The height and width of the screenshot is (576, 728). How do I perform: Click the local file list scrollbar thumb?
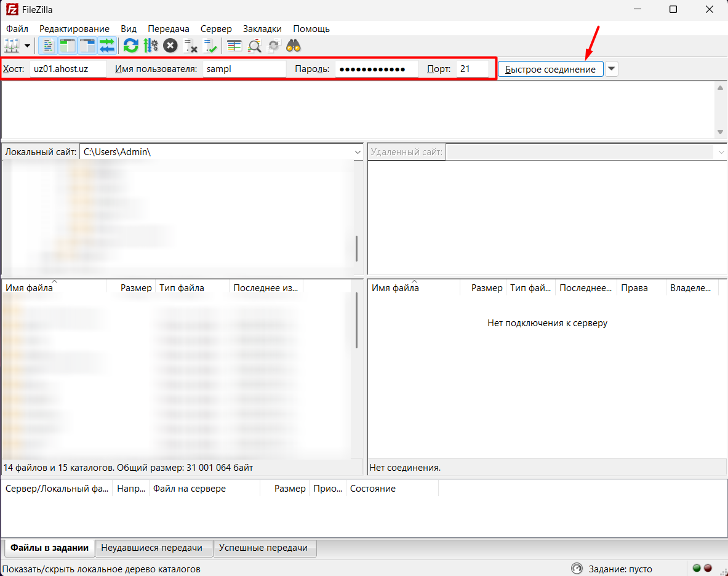tap(356, 320)
